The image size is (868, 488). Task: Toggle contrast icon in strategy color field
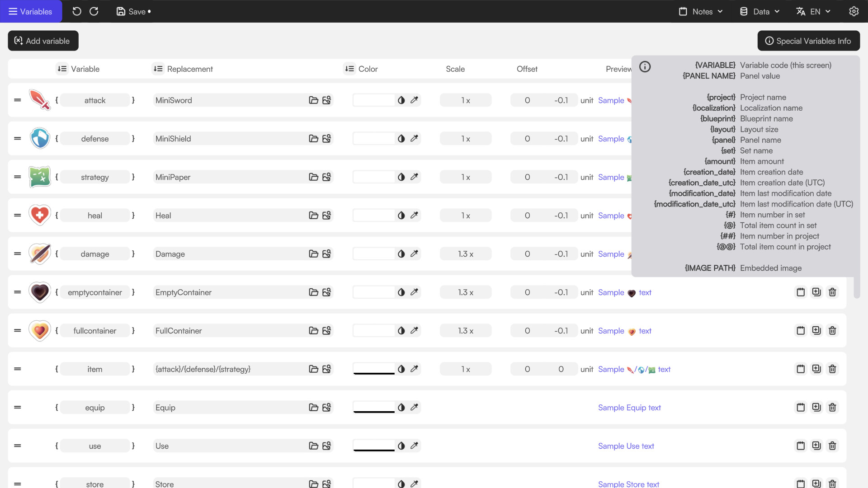pos(401,177)
